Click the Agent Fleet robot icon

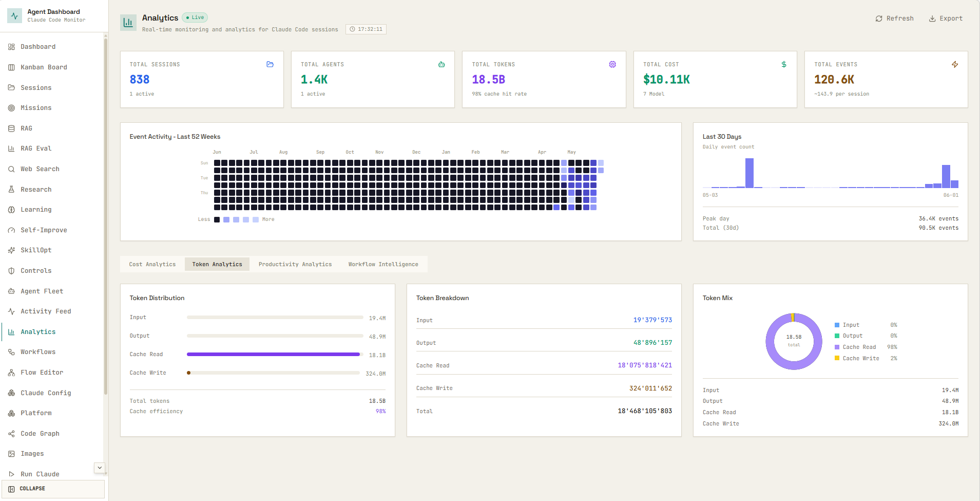[x=11, y=291]
